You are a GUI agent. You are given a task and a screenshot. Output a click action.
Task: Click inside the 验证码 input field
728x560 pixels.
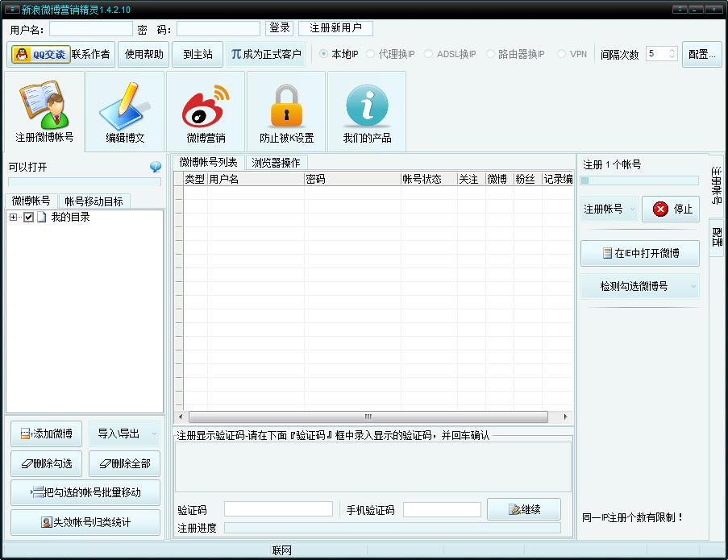click(x=278, y=508)
